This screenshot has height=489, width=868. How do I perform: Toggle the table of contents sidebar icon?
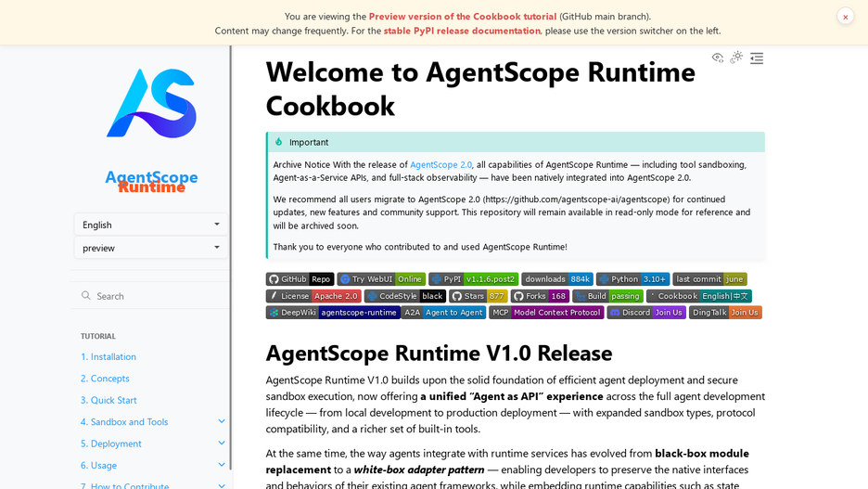[757, 58]
